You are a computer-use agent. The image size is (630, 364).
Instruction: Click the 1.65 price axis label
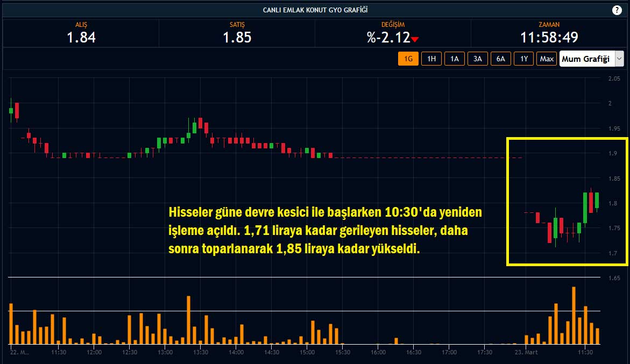614,278
